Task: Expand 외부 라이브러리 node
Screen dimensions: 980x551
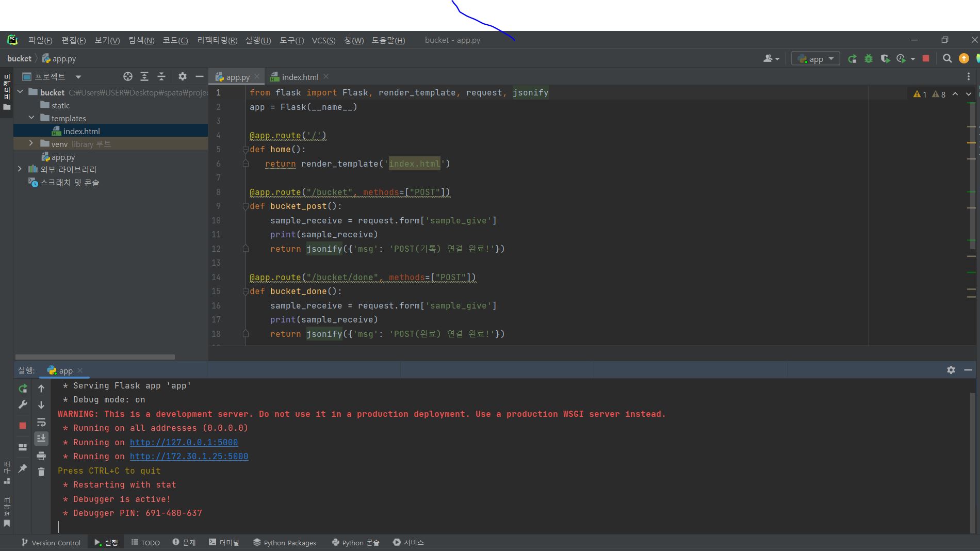Action: [20, 169]
